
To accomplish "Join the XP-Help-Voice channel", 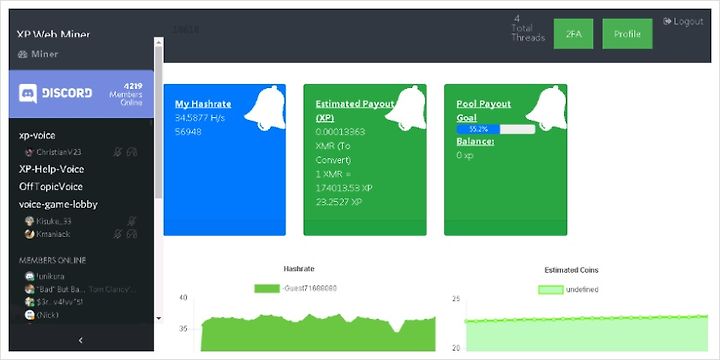I will 51,169.
